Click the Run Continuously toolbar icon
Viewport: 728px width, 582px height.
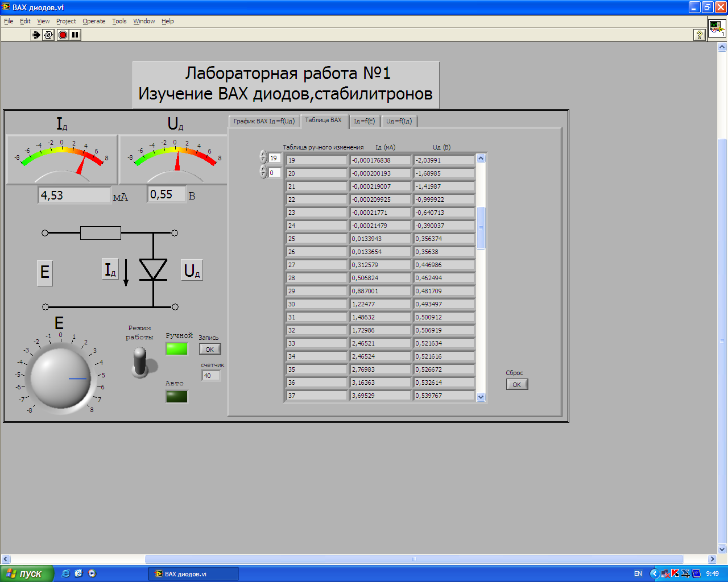click(48, 35)
